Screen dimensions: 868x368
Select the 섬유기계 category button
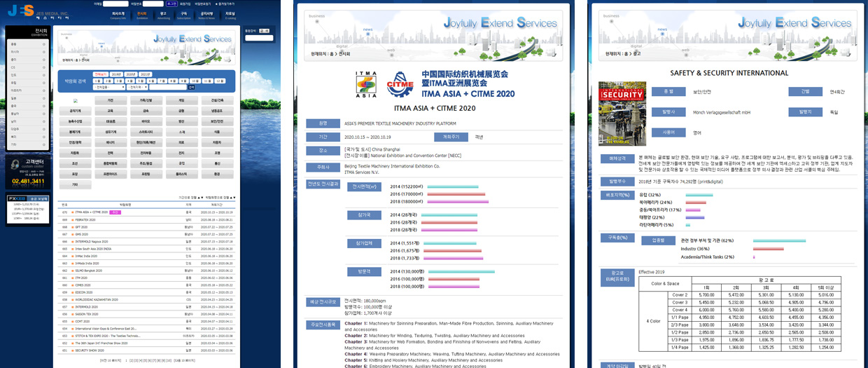coord(111,132)
